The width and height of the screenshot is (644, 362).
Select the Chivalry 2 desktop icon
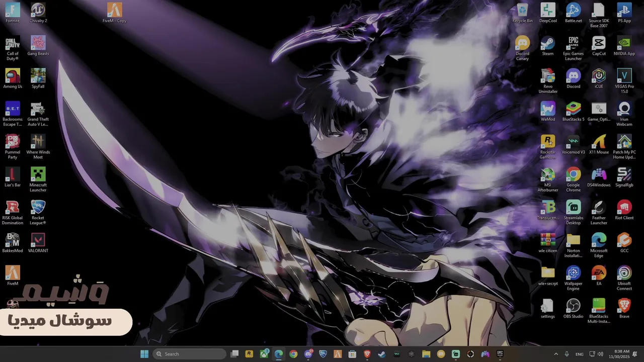pos(38,13)
